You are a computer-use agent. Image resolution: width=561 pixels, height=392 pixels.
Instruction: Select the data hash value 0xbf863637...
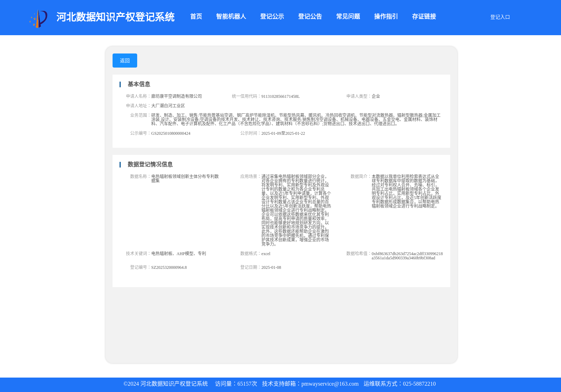(x=407, y=256)
